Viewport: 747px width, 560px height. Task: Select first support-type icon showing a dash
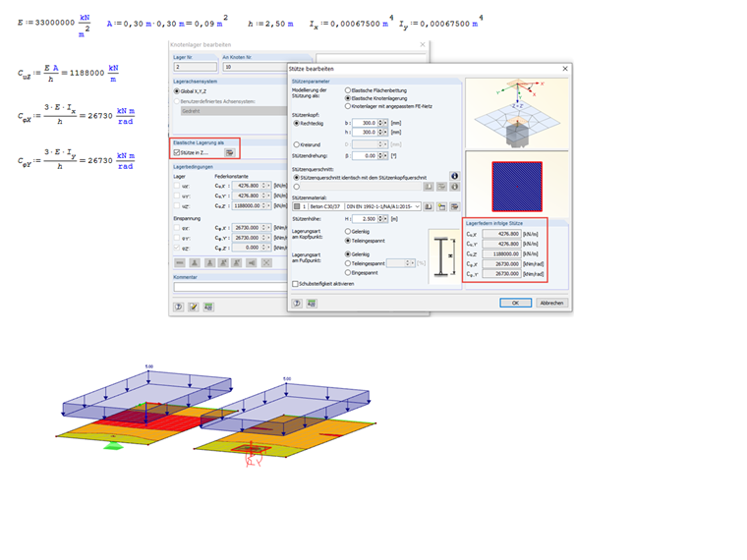point(180,263)
